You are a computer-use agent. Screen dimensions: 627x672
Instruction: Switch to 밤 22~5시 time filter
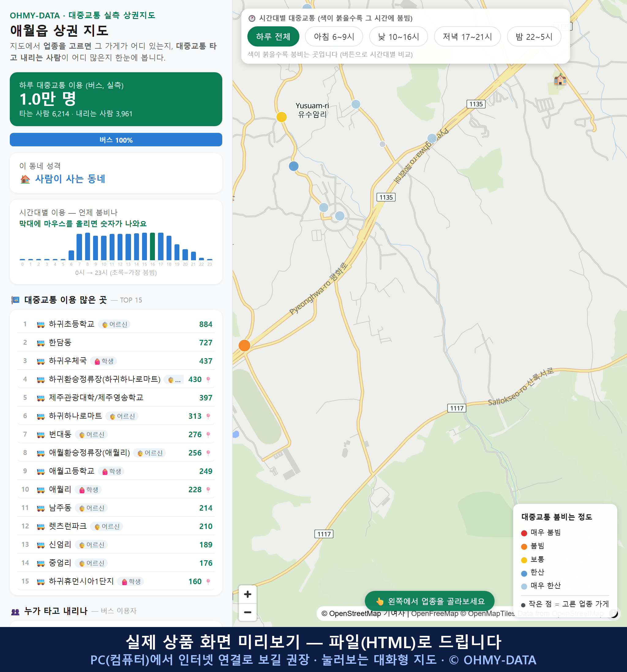[534, 36]
